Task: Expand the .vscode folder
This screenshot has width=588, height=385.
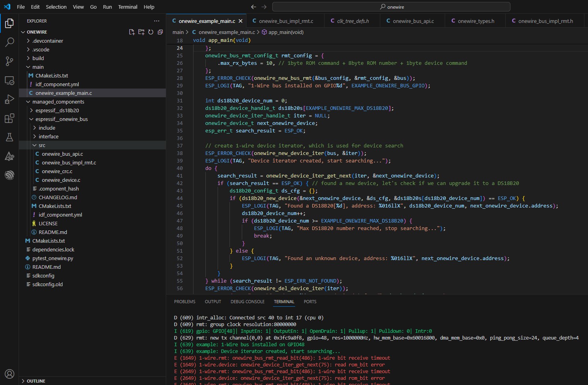Action: 93,49
